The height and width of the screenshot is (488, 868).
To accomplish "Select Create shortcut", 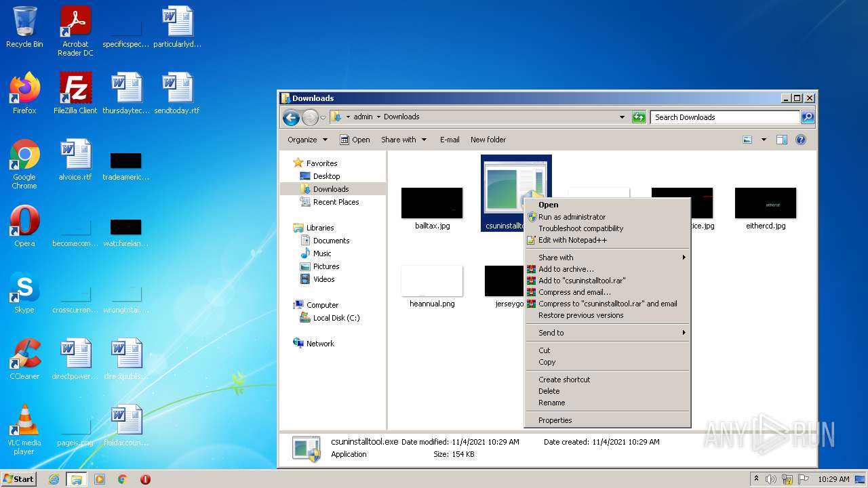I will pos(608,380).
